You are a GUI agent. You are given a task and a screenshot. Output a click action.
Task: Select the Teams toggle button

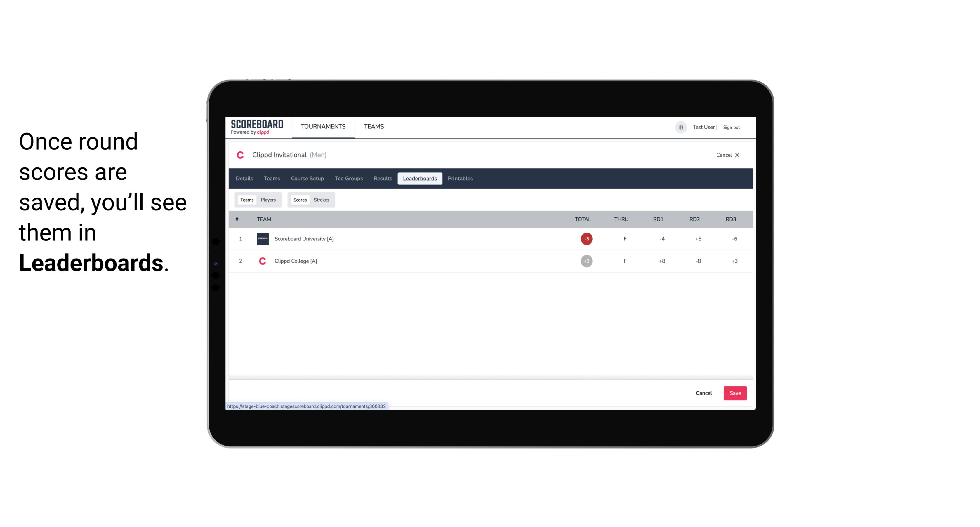pyautogui.click(x=247, y=200)
